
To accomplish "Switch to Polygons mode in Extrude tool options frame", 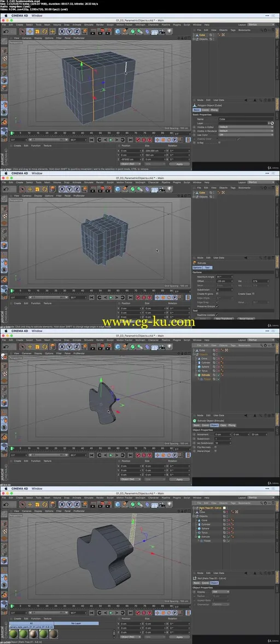I will coord(4,245).
